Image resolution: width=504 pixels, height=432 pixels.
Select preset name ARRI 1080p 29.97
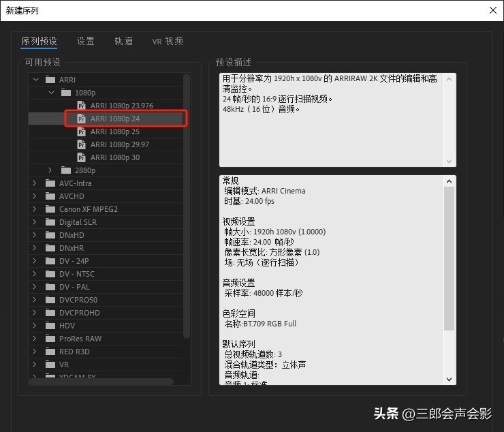120,144
